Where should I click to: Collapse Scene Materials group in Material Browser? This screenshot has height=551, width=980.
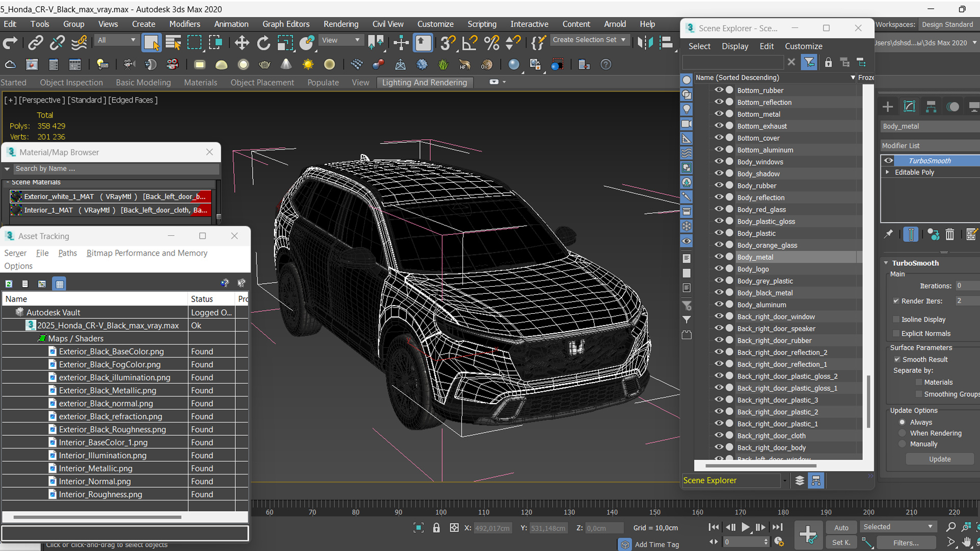pos(8,182)
